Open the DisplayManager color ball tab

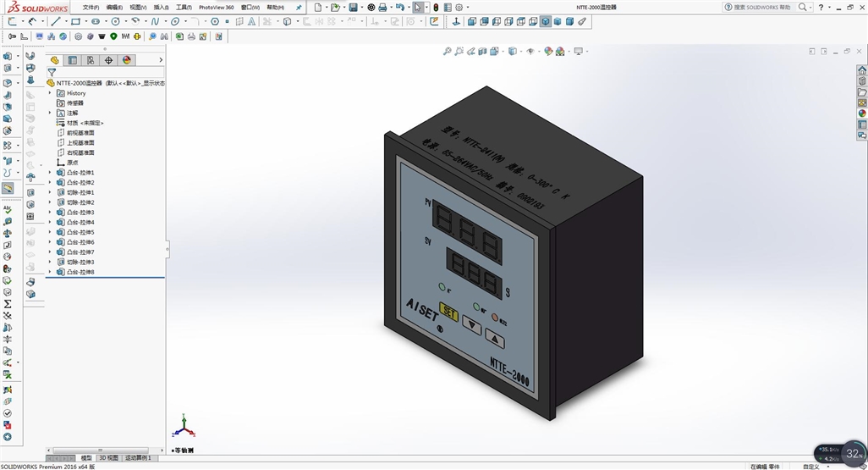point(127,60)
